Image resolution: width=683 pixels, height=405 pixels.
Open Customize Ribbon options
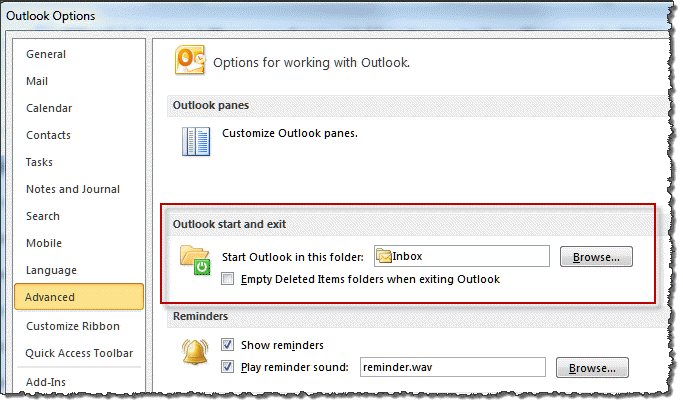point(73,326)
